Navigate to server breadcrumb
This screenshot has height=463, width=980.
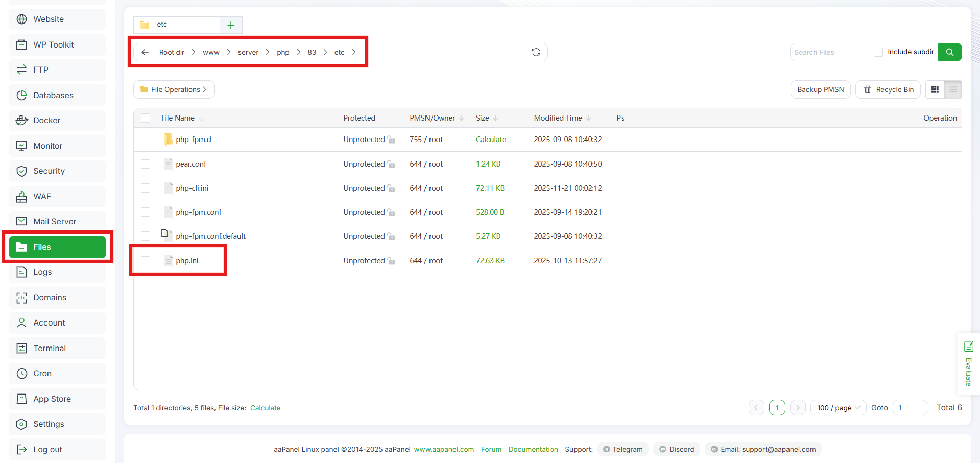(x=248, y=53)
